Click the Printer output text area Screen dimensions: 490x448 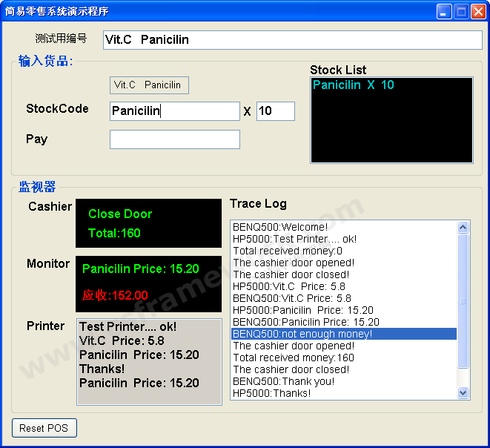pos(149,362)
